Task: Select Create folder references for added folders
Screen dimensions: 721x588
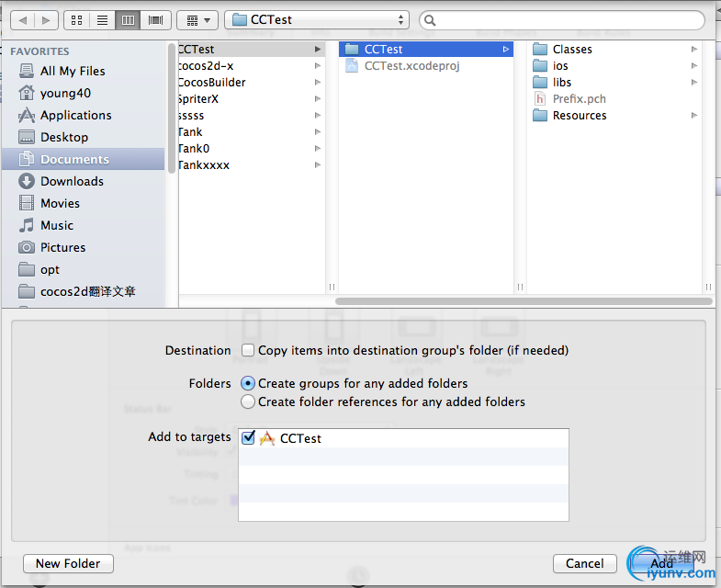Action: click(x=248, y=401)
